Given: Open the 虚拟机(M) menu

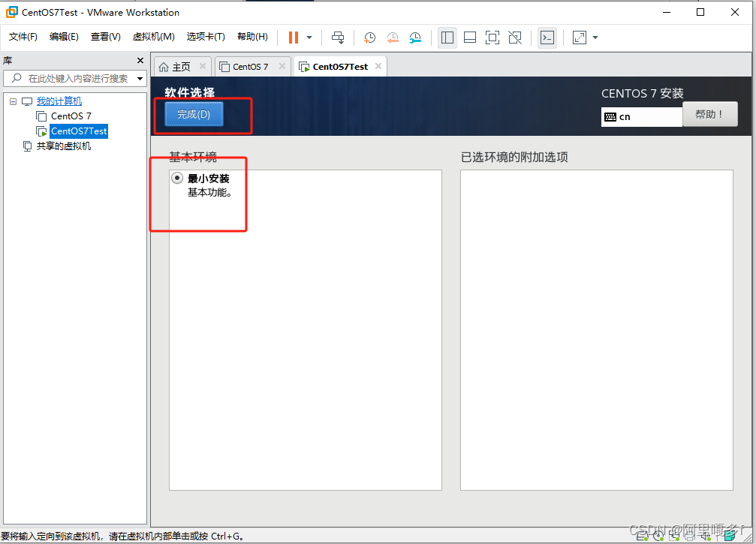Looking at the screenshot, I should [x=153, y=36].
